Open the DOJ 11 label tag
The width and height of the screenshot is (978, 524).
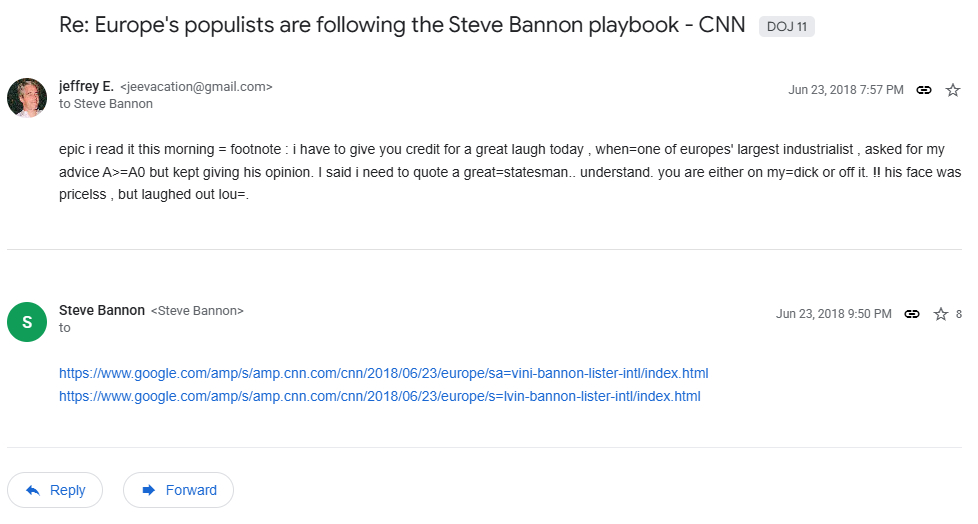point(787,27)
